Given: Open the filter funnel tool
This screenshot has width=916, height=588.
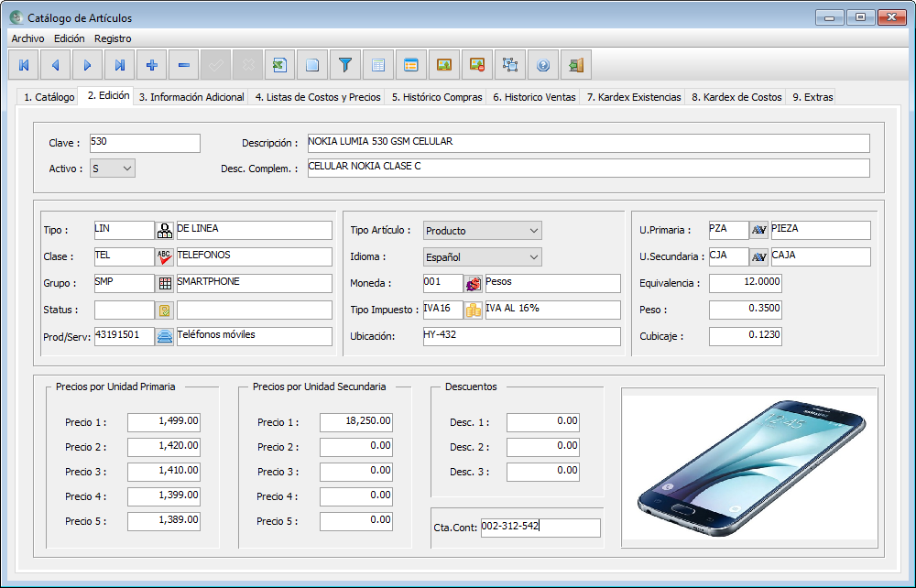Looking at the screenshot, I should pyautogui.click(x=345, y=65).
